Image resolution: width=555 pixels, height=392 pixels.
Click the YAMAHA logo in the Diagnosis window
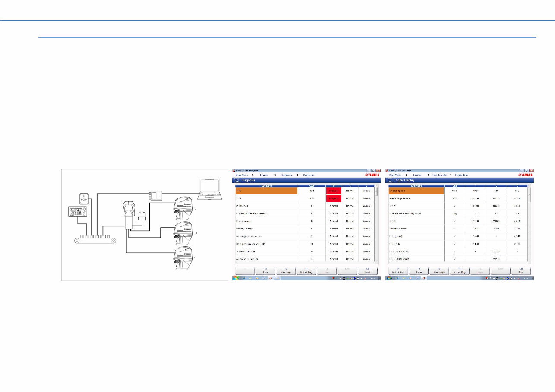tap(372, 175)
